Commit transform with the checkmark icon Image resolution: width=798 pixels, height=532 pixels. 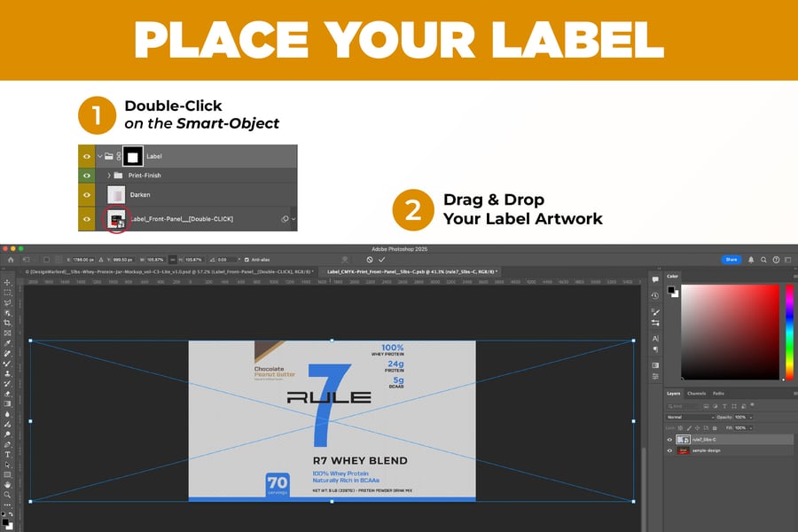[382, 260]
